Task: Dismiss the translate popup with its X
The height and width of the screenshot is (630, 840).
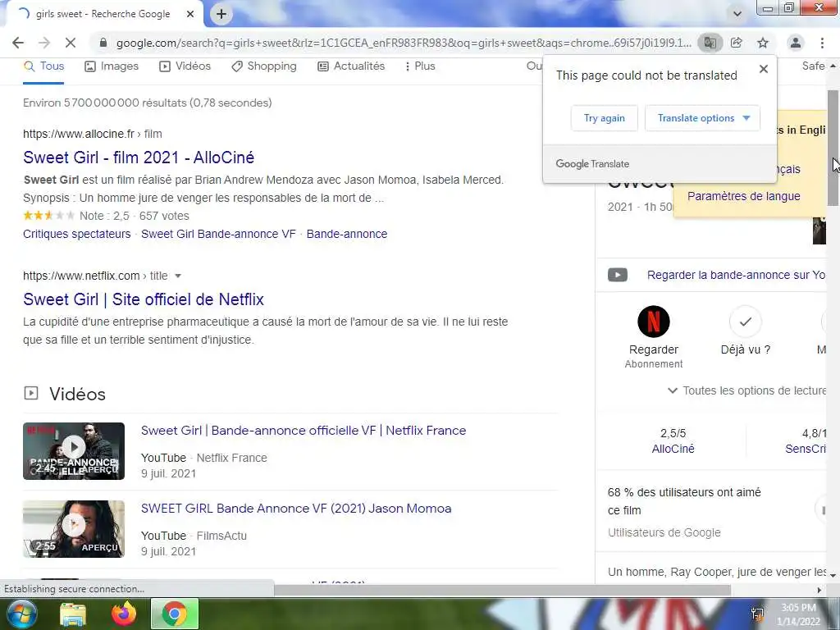Action: pos(764,69)
